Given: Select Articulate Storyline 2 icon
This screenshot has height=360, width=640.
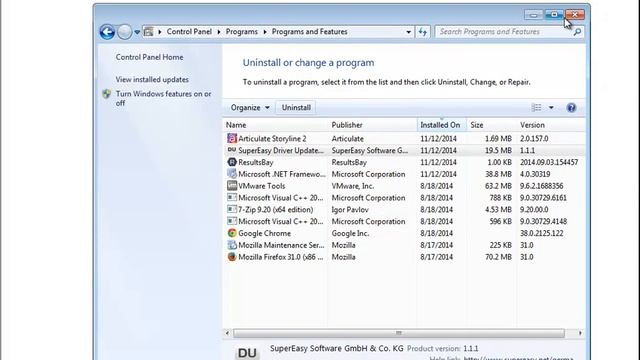Looking at the screenshot, I should 232,138.
